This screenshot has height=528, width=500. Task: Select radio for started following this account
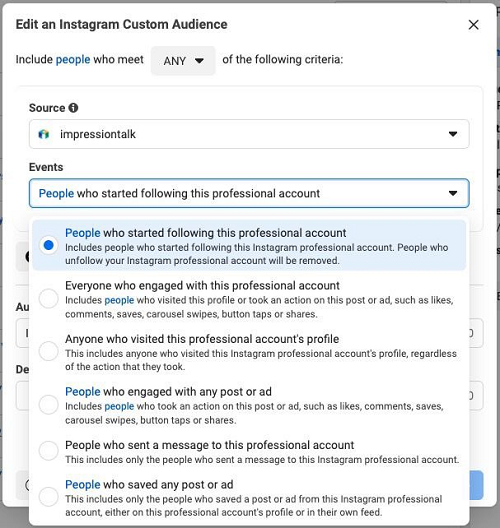click(x=48, y=245)
